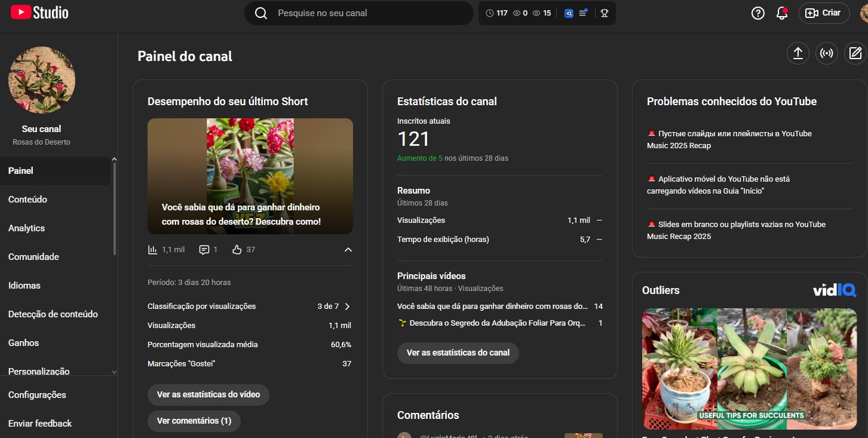This screenshot has height=438, width=868.
Task: Open the help question mark icon
Action: click(758, 13)
